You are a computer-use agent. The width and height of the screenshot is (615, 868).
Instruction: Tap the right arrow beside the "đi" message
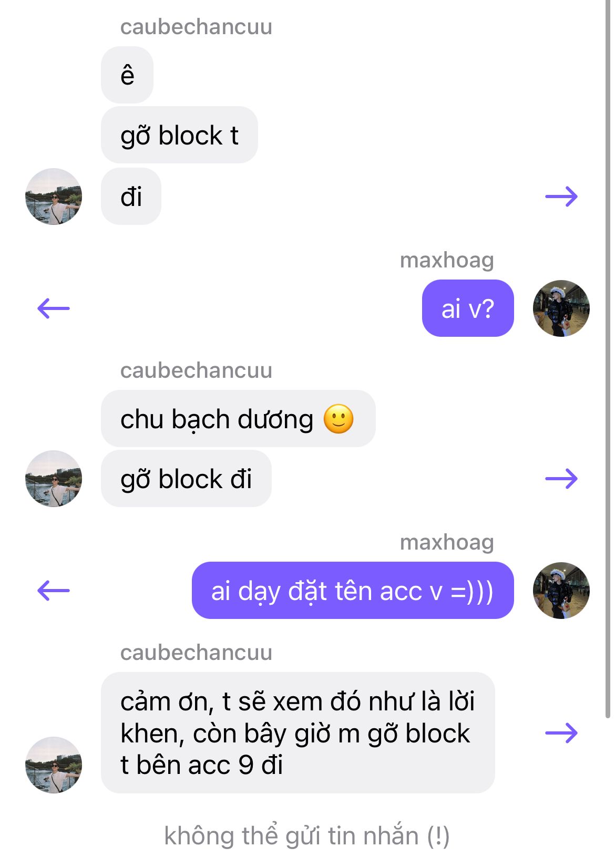pyautogui.click(x=561, y=197)
